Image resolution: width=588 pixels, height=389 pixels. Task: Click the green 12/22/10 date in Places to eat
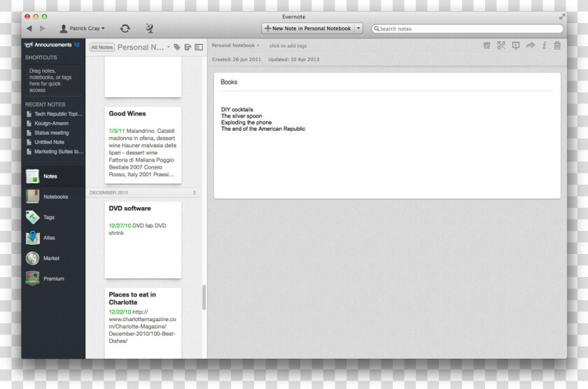pyautogui.click(x=120, y=312)
